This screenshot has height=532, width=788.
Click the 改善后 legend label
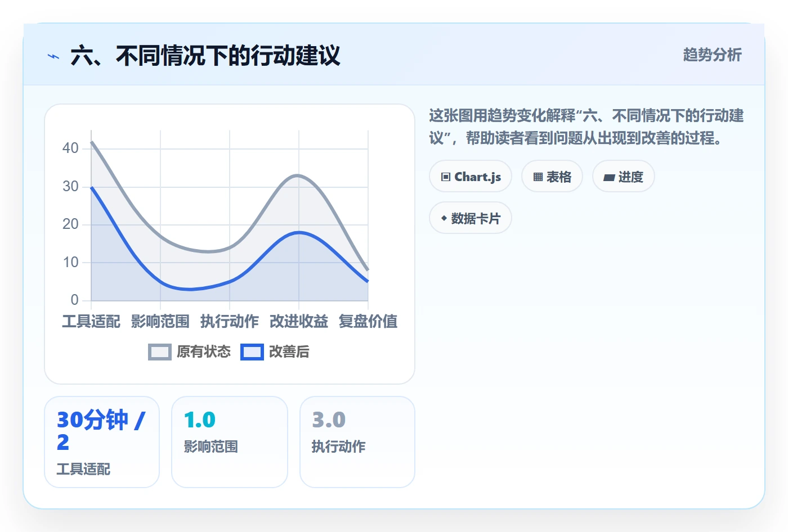click(x=289, y=352)
